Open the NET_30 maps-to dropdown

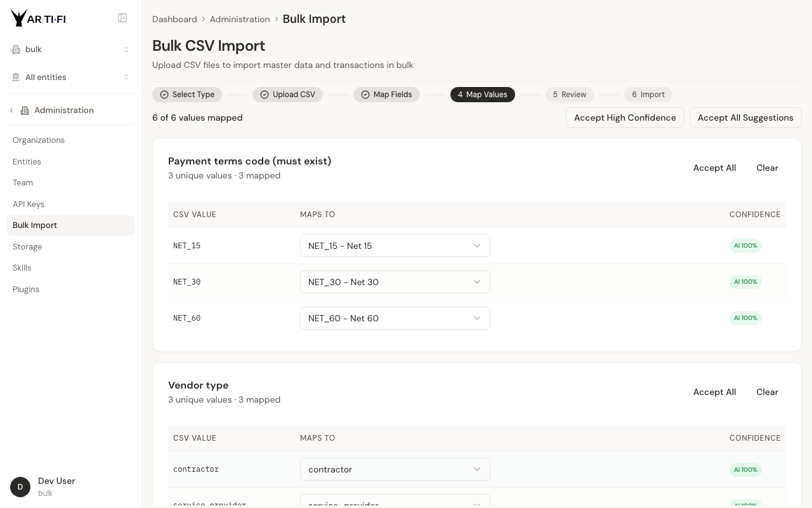395,282
